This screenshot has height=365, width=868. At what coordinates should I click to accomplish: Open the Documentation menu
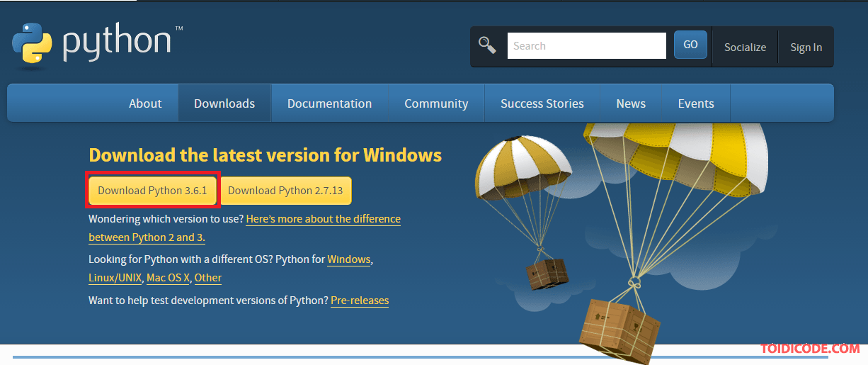click(329, 103)
